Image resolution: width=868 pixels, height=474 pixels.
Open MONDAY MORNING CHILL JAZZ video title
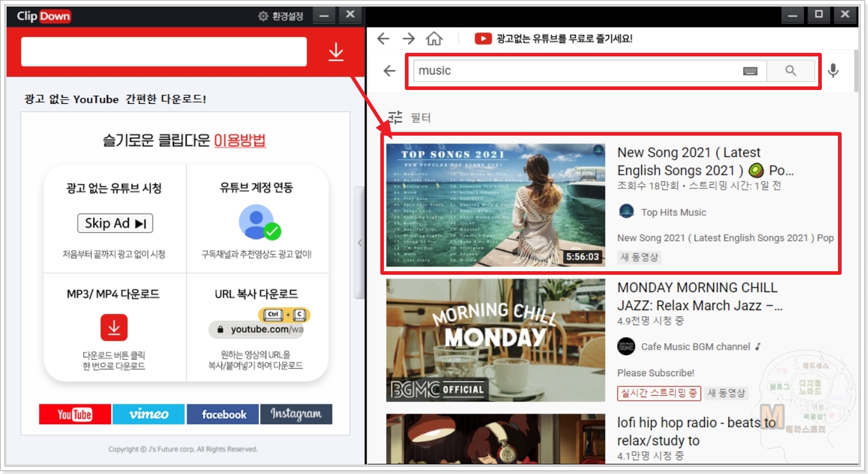click(700, 296)
